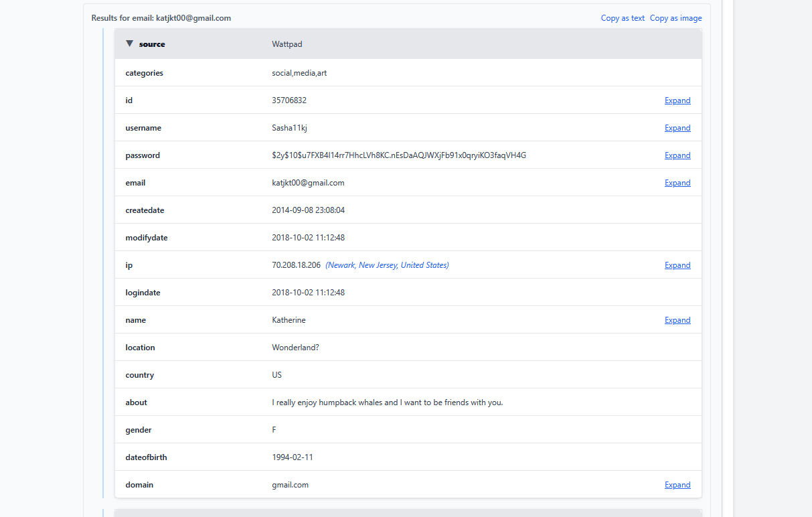Expand the email row
812x517 pixels.
click(677, 183)
